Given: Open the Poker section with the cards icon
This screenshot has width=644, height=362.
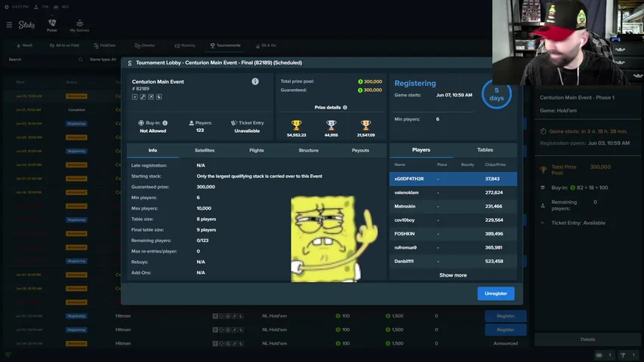Looking at the screenshot, I should [52, 25].
